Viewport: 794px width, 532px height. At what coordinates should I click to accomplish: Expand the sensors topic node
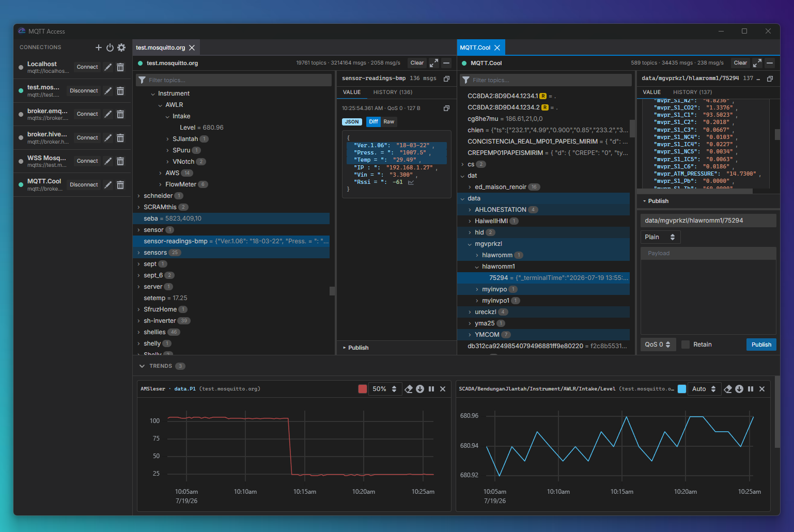point(138,253)
